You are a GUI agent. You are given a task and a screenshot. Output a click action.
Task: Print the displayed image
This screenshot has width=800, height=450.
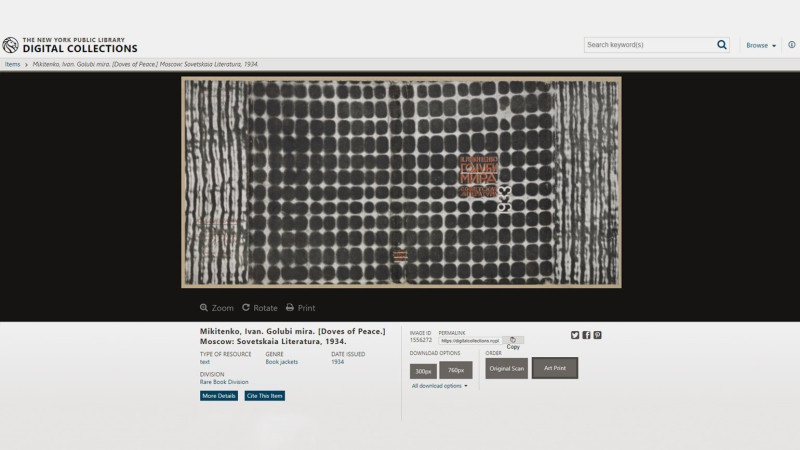[x=301, y=308]
